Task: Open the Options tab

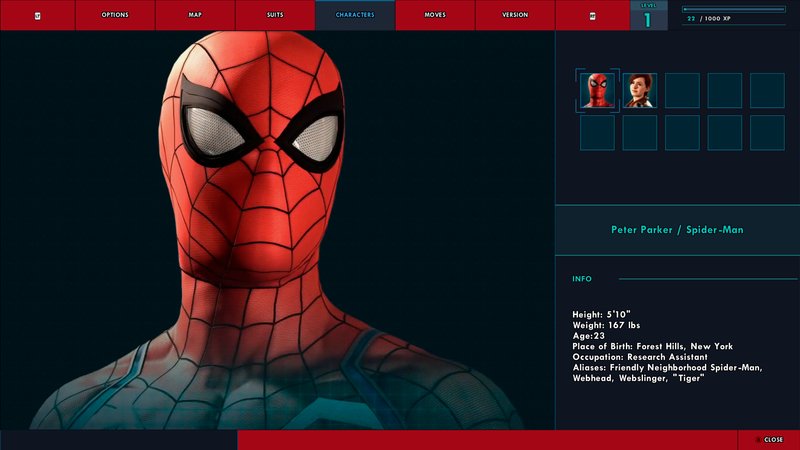Action: tap(115, 15)
